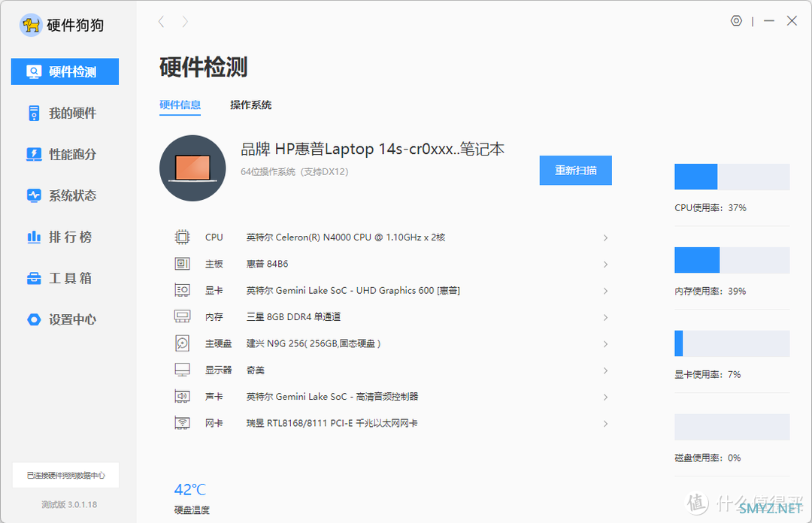812x523 pixels.
Task: Click the 主硬盘 disk icon
Action: point(182,343)
